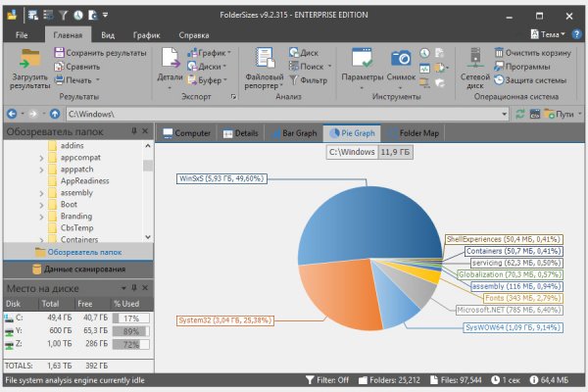This screenshot has height=392, width=588.
Task: Click the Fonts pie chart label
Action: point(522,298)
